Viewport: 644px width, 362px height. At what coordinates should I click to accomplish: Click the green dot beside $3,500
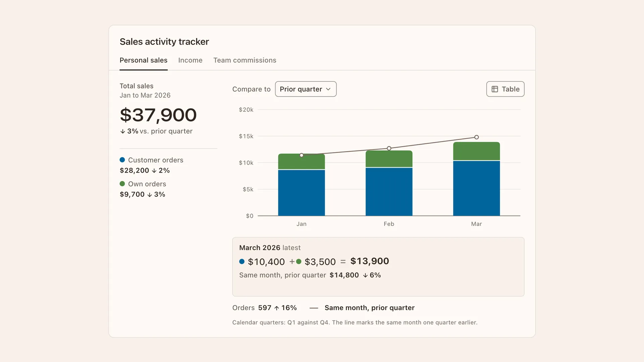tap(299, 261)
